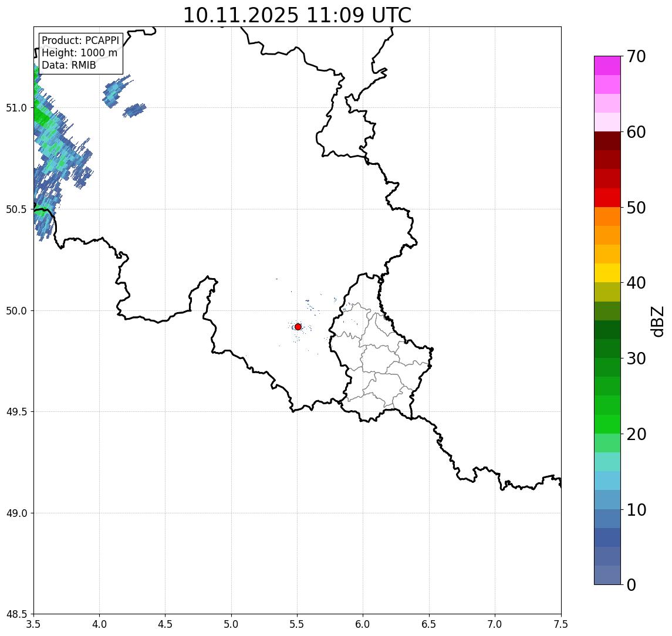
Task: Click the longitude axis label 4.0
Action: point(99,624)
